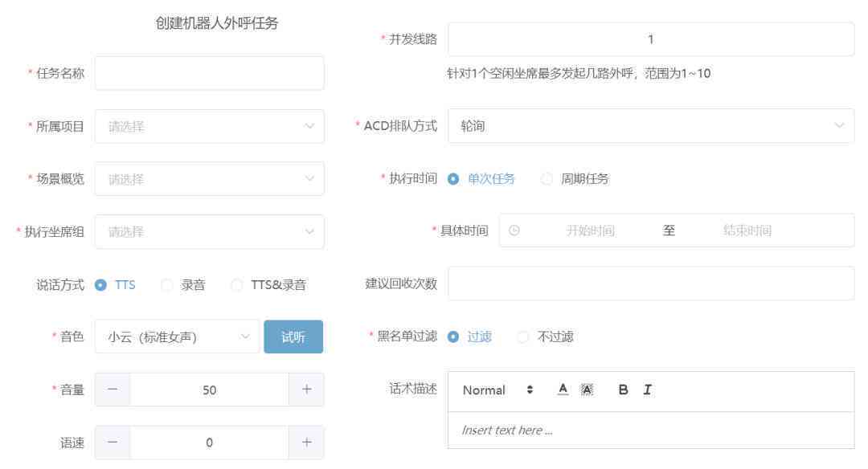Image resolution: width=868 pixels, height=469 pixels.
Task: Select 不过滤 for blacklist filtering
Action: tap(545, 336)
